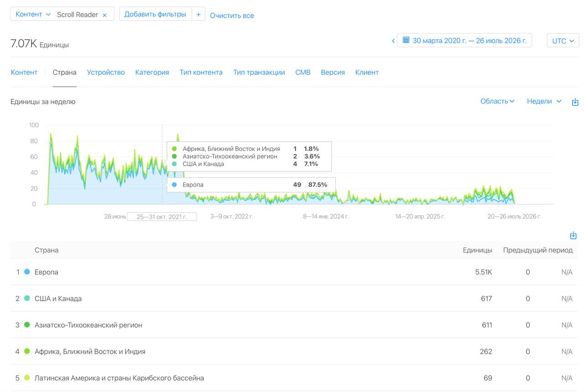The height and width of the screenshot is (392, 584).
Task: Click the США и Канада color dot
Action: pyautogui.click(x=27, y=299)
